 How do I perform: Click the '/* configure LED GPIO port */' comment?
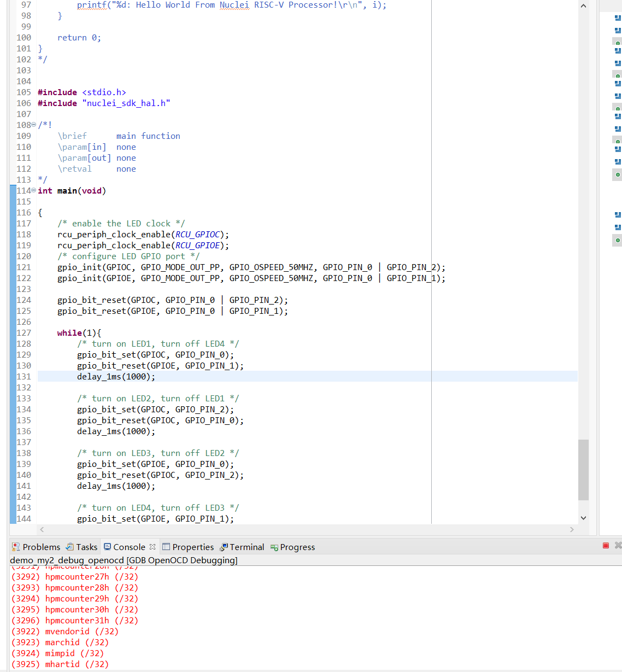coord(128,256)
